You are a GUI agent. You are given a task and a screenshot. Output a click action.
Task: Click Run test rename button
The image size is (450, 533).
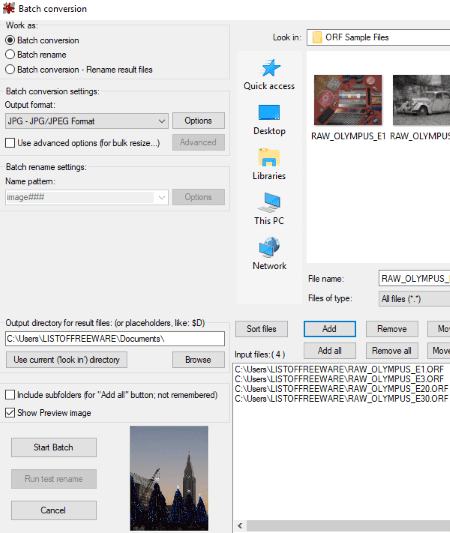tap(54, 479)
